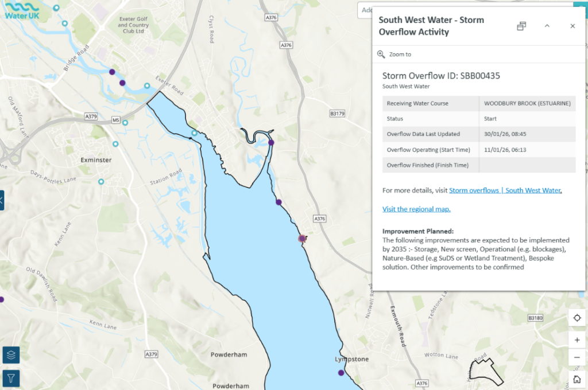Viewport: 588px width, 390px height.
Task: Select purple marker at the river bend inlet
Action: pyautogui.click(x=271, y=142)
